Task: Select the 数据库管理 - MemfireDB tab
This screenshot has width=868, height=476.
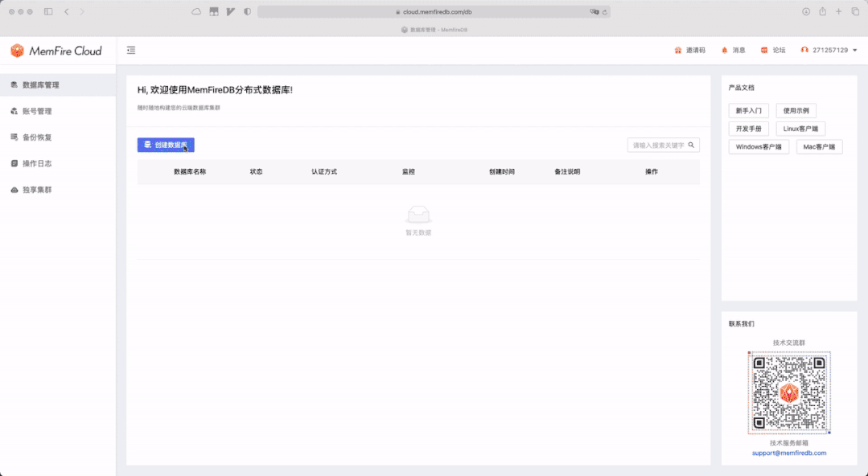Action: coord(434,30)
